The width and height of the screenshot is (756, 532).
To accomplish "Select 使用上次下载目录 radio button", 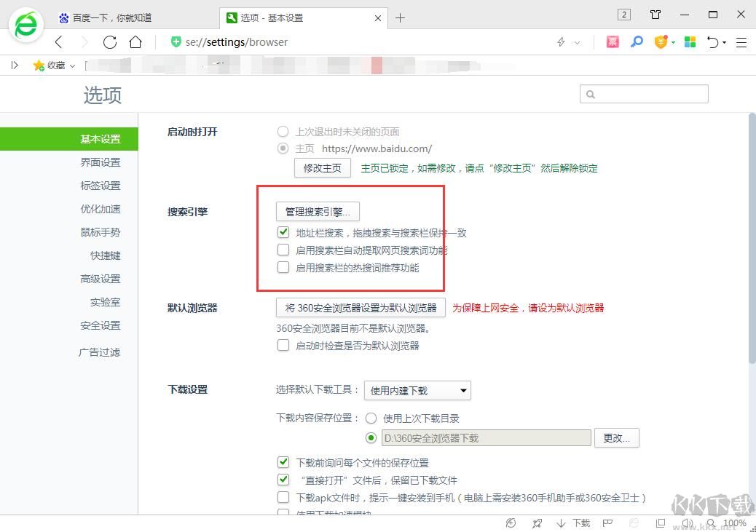I will pyautogui.click(x=371, y=418).
